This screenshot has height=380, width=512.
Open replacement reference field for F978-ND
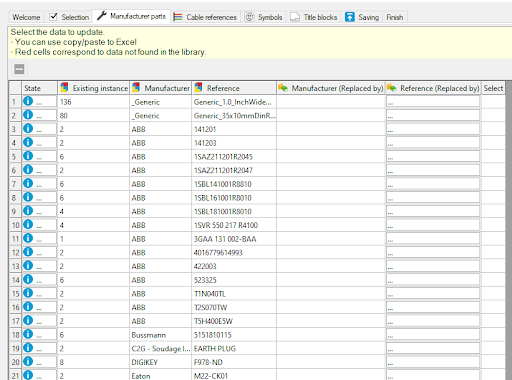click(x=433, y=362)
